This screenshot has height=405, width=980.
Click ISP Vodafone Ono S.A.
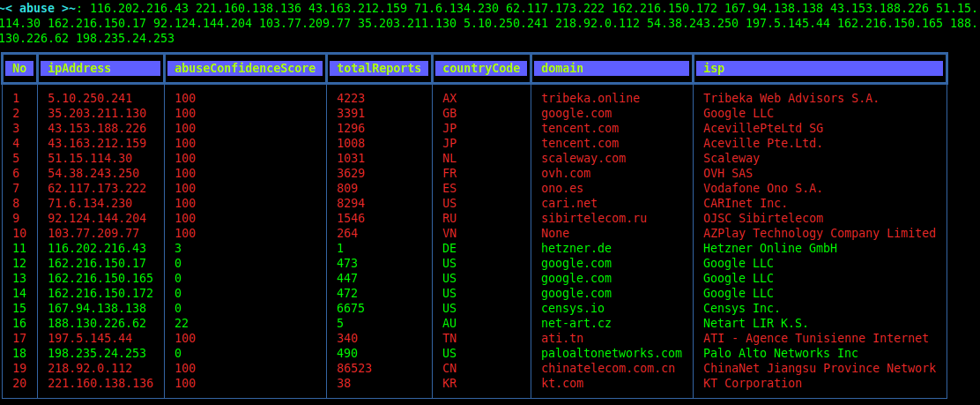pyautogui.click(x=763, y=189)
